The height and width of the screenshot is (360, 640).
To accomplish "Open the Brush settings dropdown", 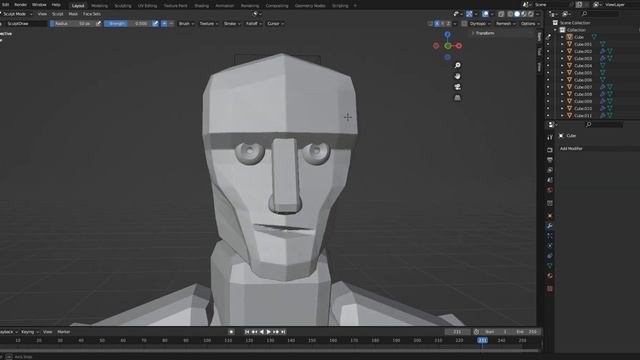I will point(186,24).
